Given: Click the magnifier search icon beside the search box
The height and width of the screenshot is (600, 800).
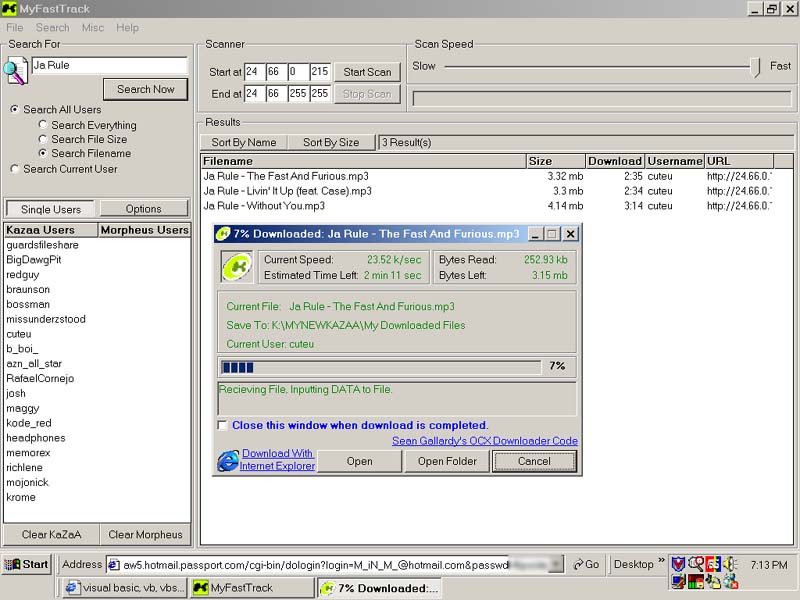Looking at the screenshot, I should click(15, 70).
